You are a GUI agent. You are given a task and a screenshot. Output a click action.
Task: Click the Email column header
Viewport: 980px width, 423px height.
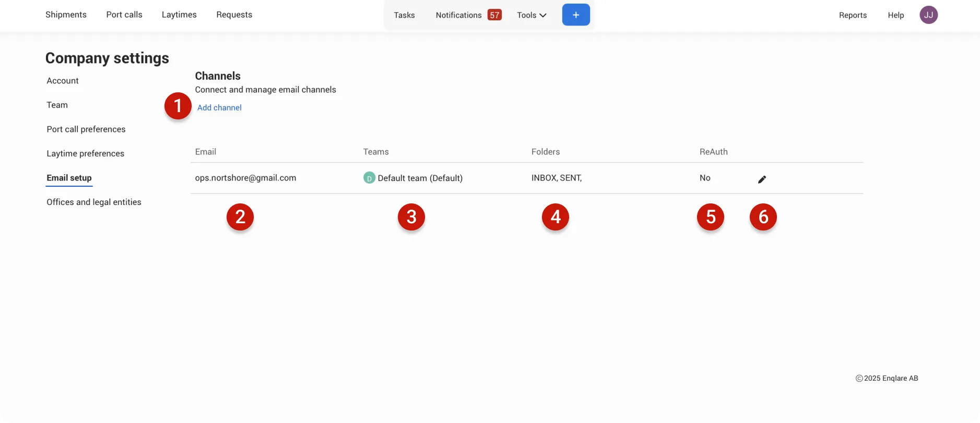(x=206, y=152)
